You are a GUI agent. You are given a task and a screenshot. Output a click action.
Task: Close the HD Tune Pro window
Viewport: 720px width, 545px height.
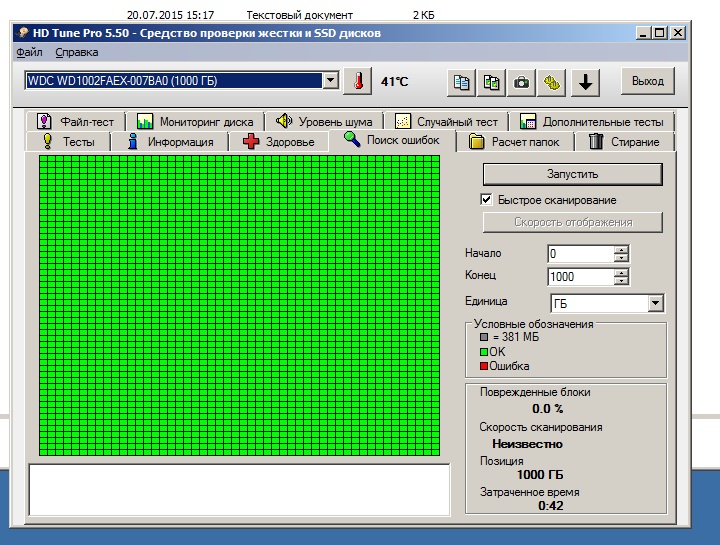pyautogui.click(x=678, y=33)
